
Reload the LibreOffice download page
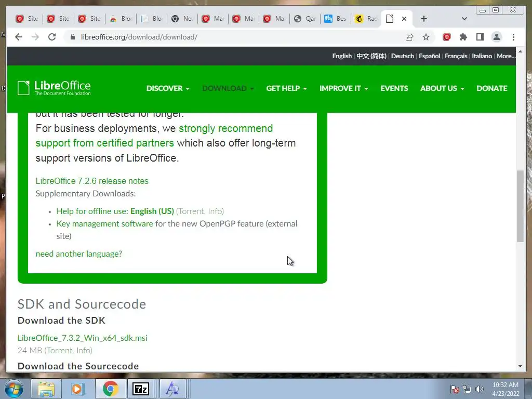pyautogui.click(x=52, y=37)
